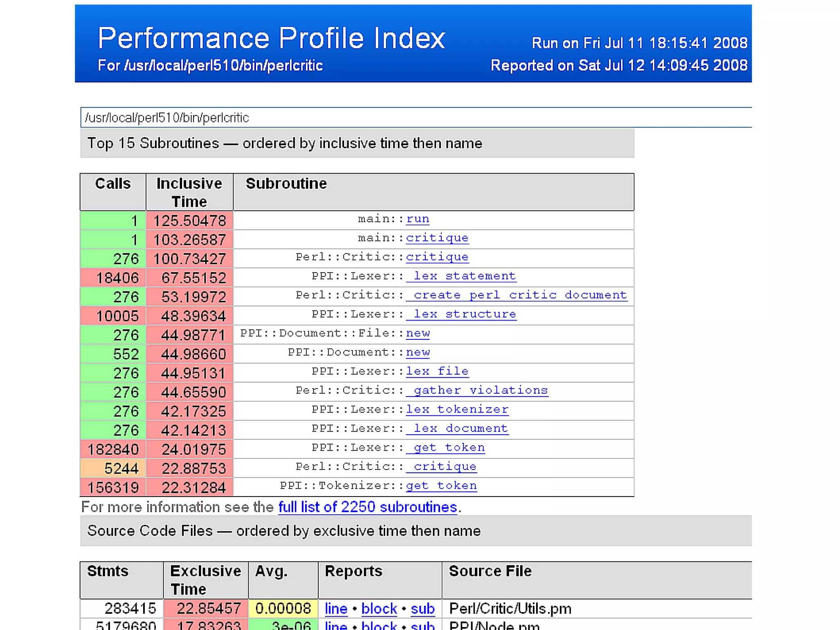The width and height of the screenshot is (840, 630).
Task: Open the Perl::Critic::_critique link
Action: pyautogui.click(x=441, y=467)
